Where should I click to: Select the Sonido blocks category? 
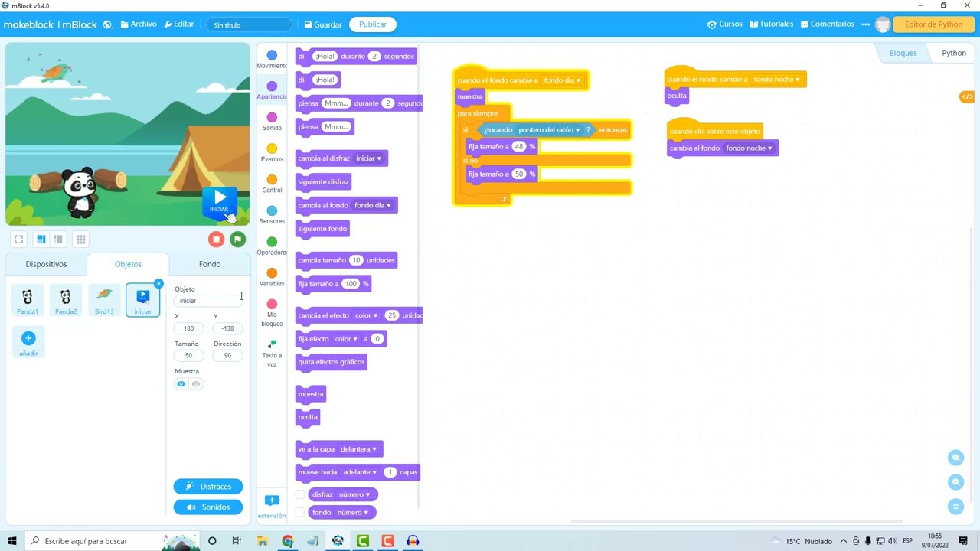[x=272, y=122]
